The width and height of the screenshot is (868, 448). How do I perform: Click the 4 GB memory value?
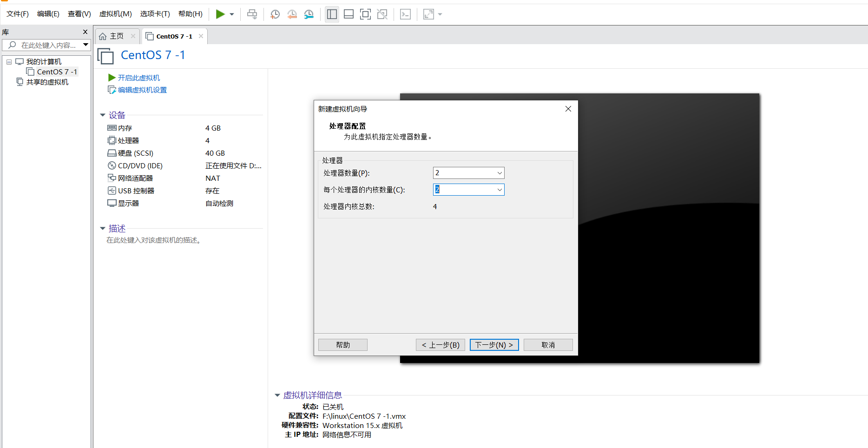click(x=213, y=128)
